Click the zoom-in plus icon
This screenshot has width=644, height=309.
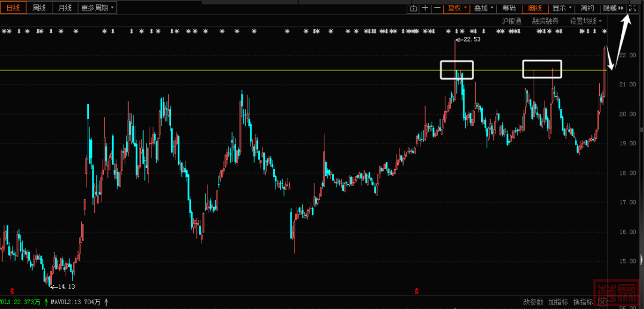click(425, 8)
